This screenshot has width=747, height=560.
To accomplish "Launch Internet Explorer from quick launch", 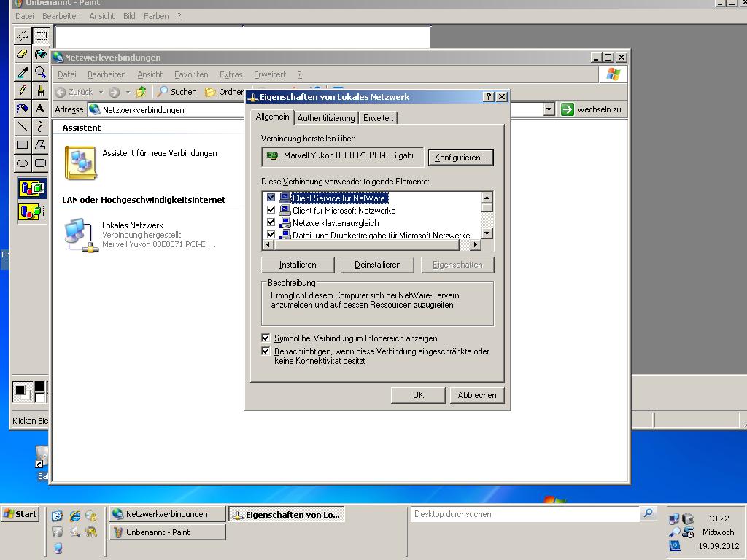I will click(x=75, y=516).
